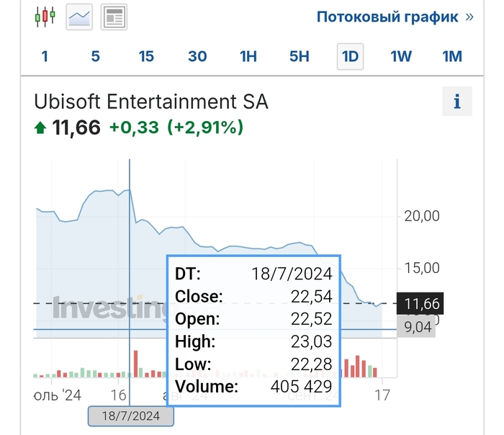Select the candlestick chart type icon
Image resolution: width=504 pixels, height=435 pixels.
pyautogui.click(x=45, y=17)
